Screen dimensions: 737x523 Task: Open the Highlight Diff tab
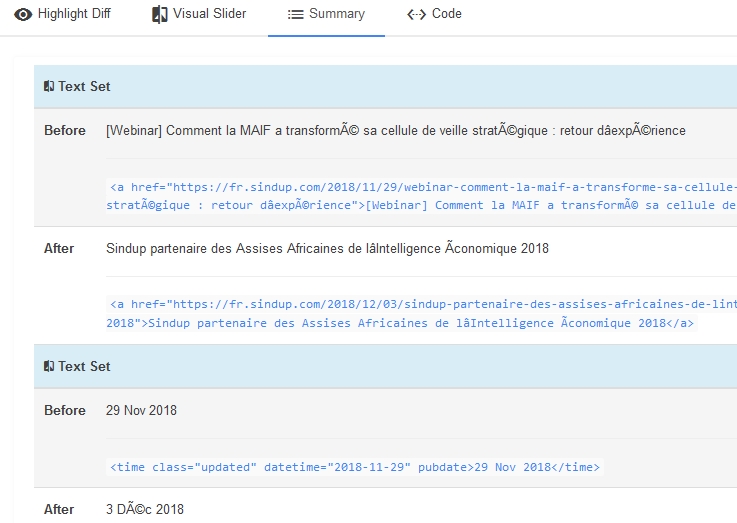(63, 14)
